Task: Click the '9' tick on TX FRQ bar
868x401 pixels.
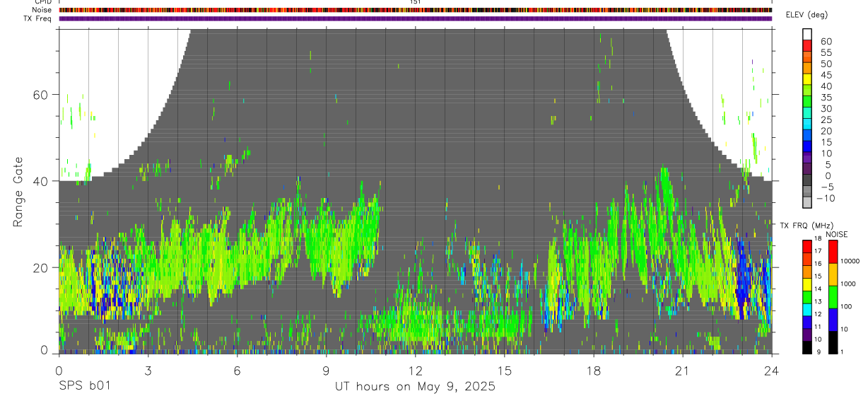Action: (819, 352)
